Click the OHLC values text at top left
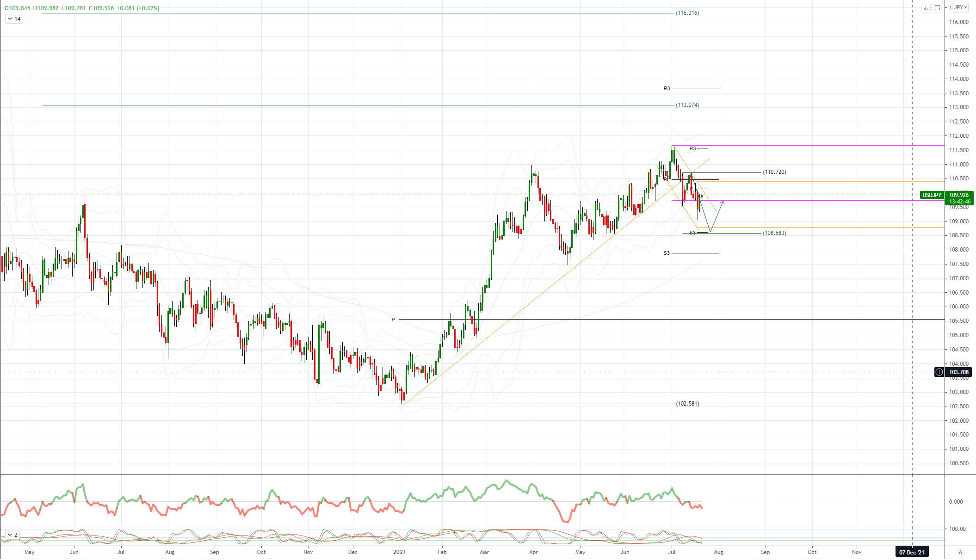The height and width of the screenshot is (560, 976). 82,8
